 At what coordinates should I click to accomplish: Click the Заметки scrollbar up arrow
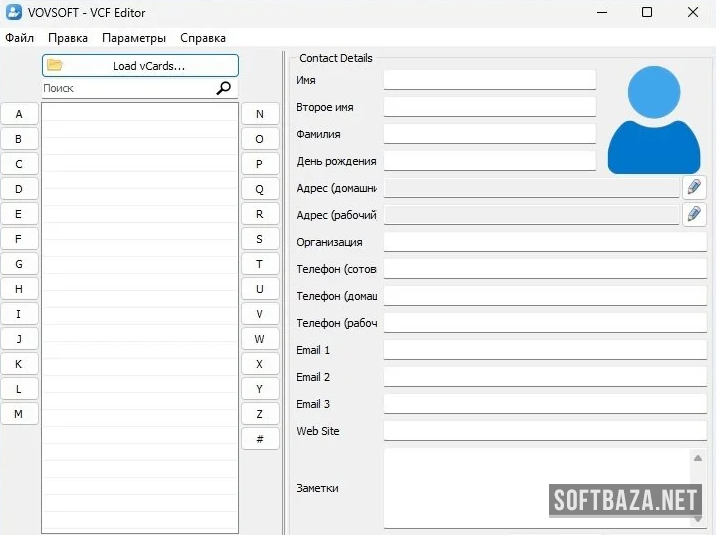(x=698, y=458)
